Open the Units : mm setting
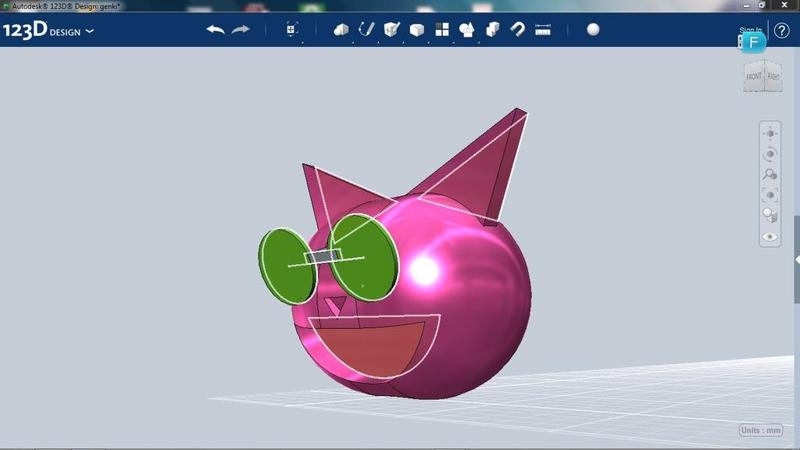This screenshot has width=800, height=450. pos(761,430)
